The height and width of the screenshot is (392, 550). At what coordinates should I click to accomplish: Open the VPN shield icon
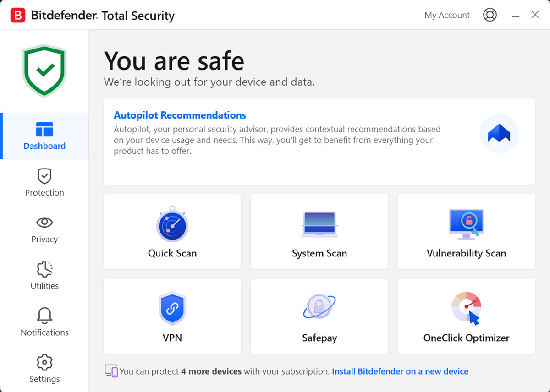172,310
